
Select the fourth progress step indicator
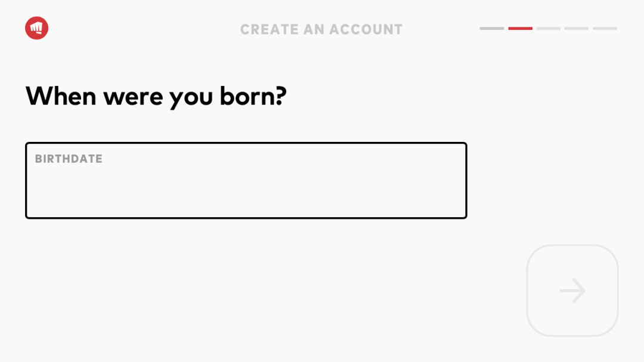(x=576, y=29)
